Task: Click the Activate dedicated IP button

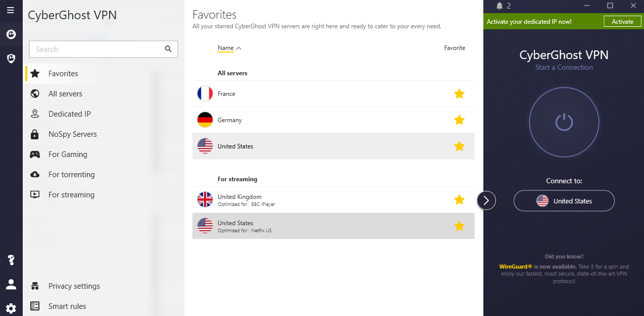Action: click(622, 21)
